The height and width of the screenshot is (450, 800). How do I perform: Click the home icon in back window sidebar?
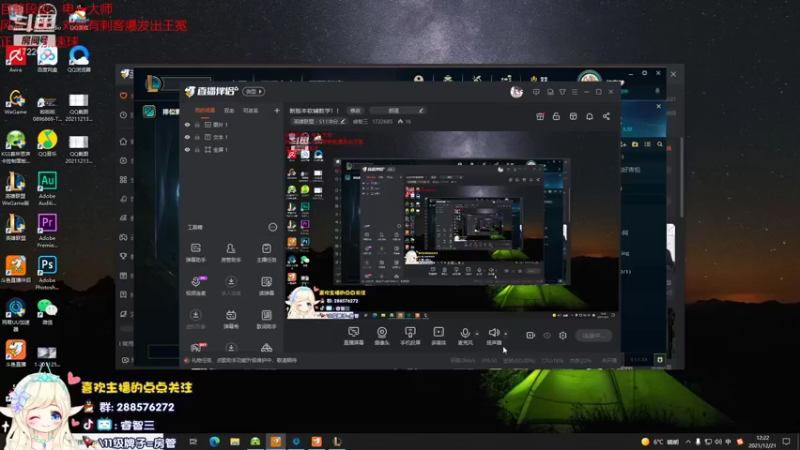pos(123,141)
